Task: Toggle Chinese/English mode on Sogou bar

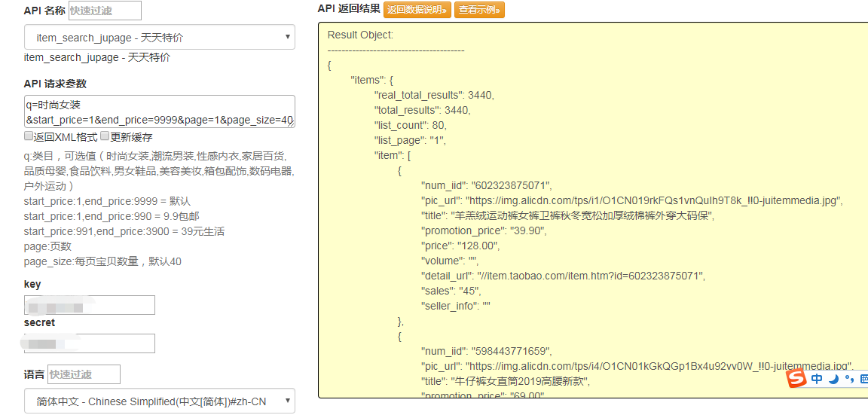Action: click(817, 379)
